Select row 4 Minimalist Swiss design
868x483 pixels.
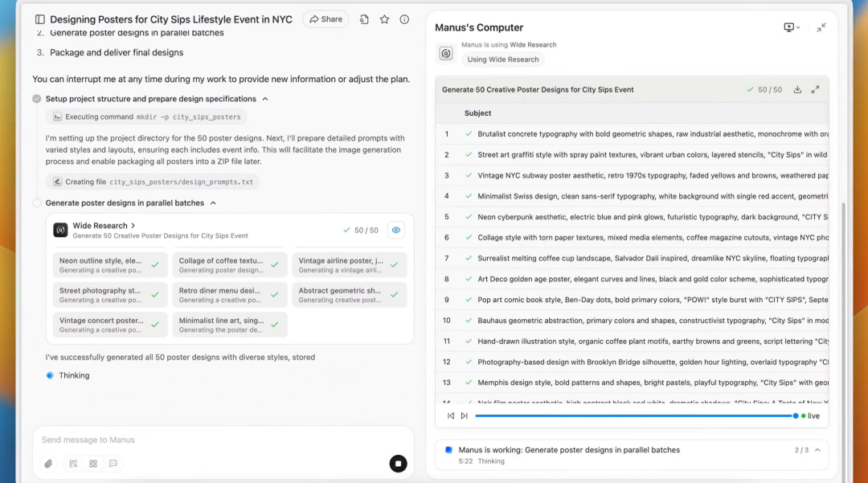click(x=632, y=196)
